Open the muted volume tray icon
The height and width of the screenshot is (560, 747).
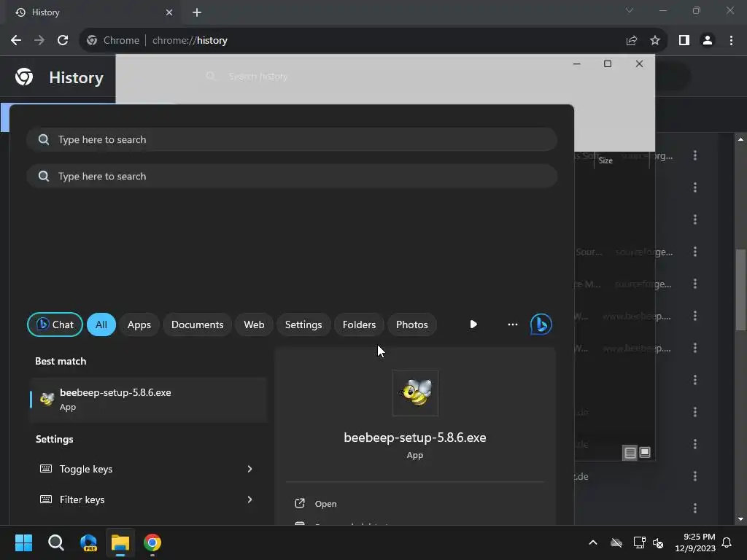point(659,542)
